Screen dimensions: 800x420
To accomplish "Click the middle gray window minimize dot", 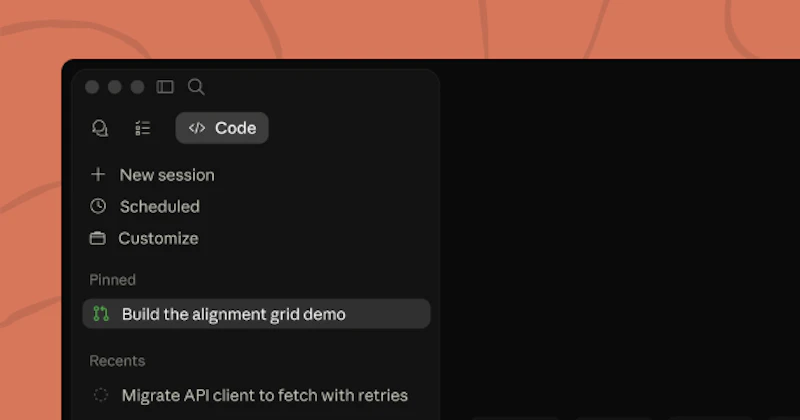I will (115, 87).
